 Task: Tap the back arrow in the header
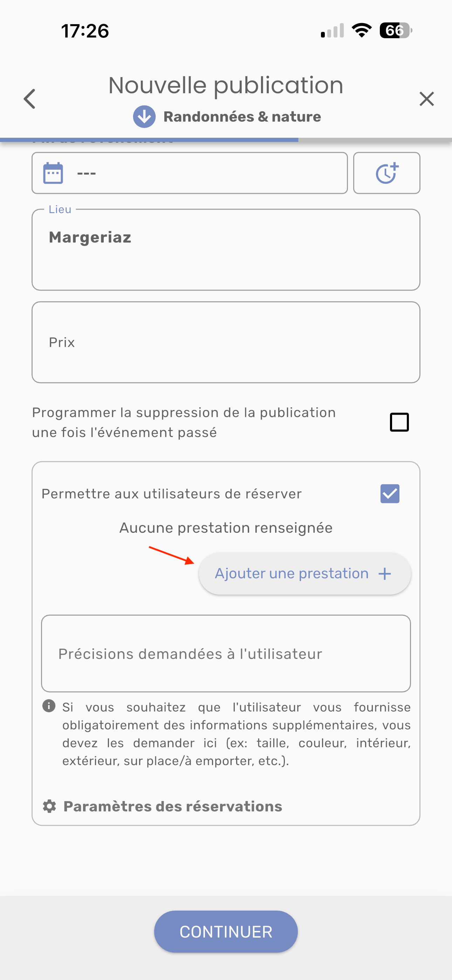[x=30, y=99]
